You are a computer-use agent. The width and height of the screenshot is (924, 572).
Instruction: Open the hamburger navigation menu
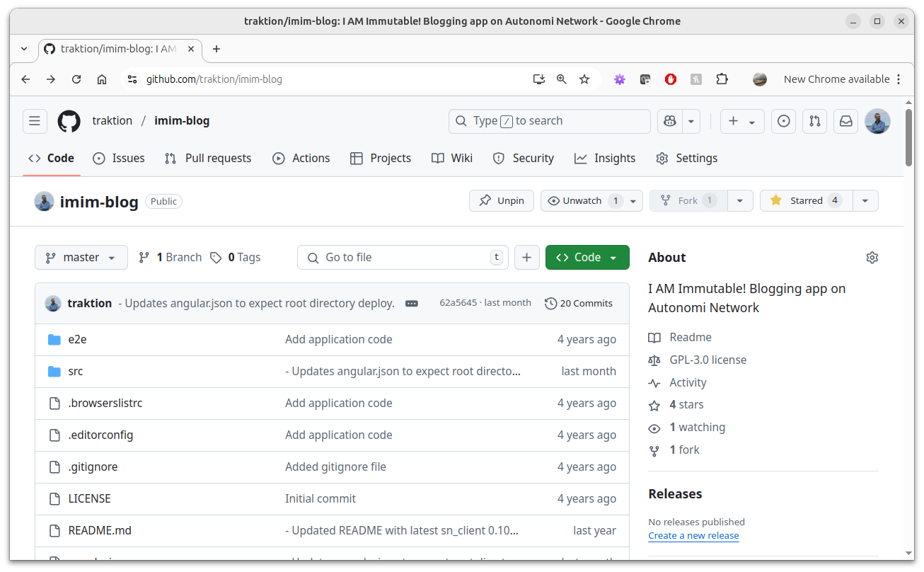pyautogui.click(x=35, y=121)
